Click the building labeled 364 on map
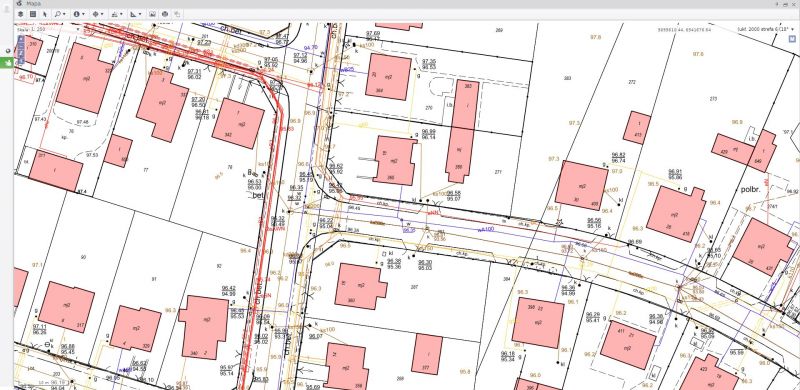This screenshot has height=390, width=800. click(x=388, y=77)
